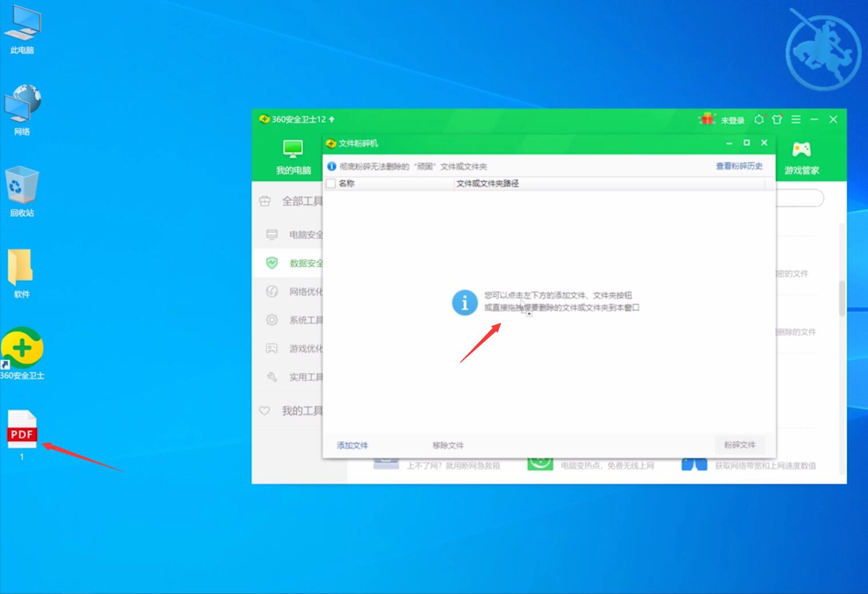The height and width of the screenshot is (594, 868).
Task: Open the 此电脑 desktop icon
Action: pos(22,29)
